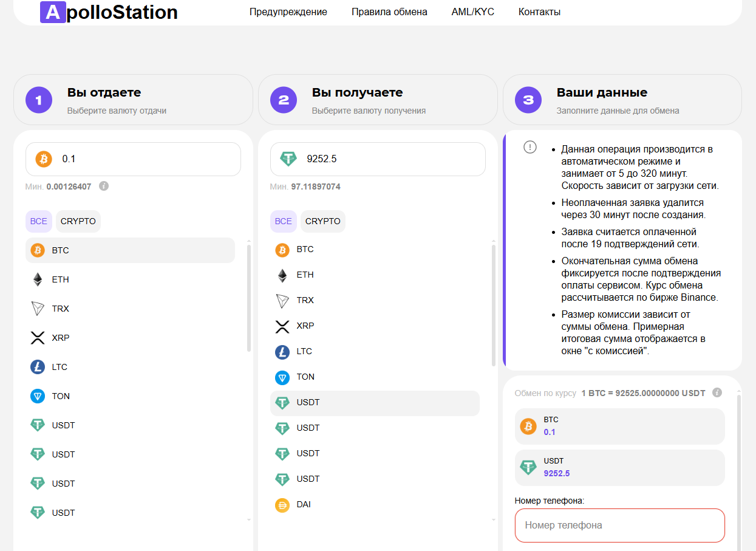Select the DAI icon in the receive list
The height and width of the screenshot is (551, 756).
(282, 505)
